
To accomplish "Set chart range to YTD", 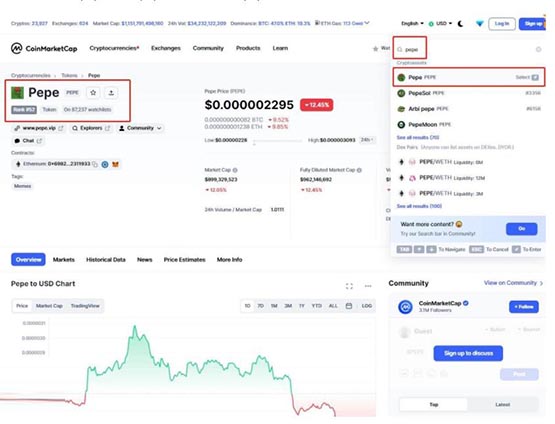I will coord(317,306).
